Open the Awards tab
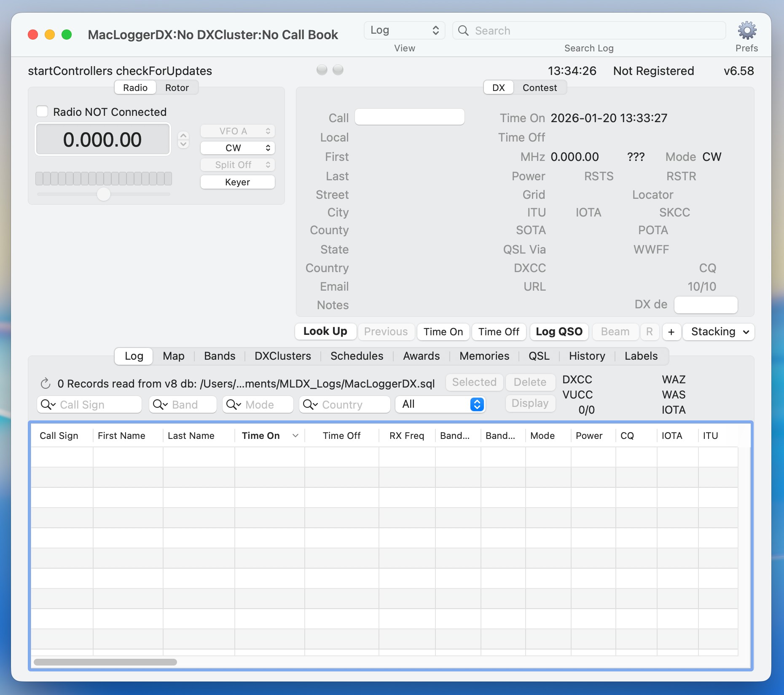Viewport: 784px width, 695px height. (421, 356)
